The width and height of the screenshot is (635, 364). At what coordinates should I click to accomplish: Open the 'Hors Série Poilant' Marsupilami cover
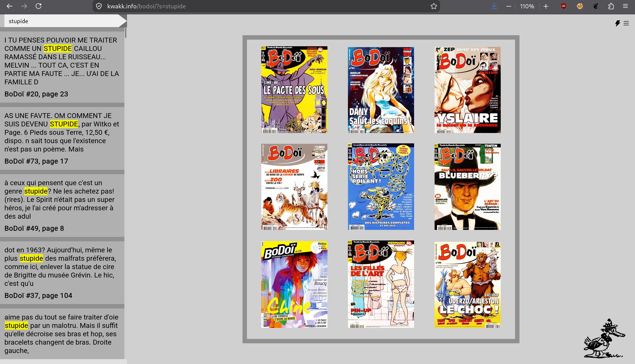coord(381,187)
